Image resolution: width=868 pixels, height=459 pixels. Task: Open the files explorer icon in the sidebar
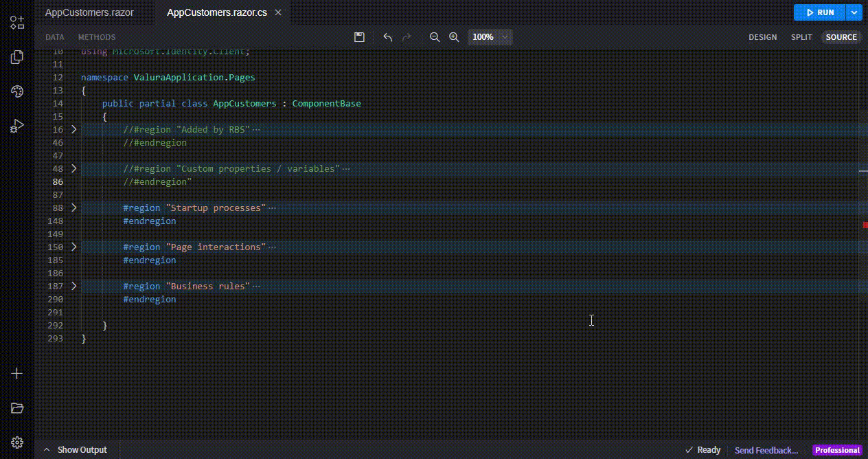tap(17, 57)
